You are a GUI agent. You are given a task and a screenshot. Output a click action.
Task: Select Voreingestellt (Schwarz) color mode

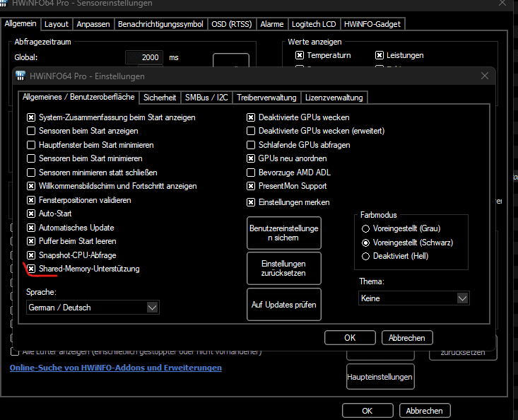365,243
